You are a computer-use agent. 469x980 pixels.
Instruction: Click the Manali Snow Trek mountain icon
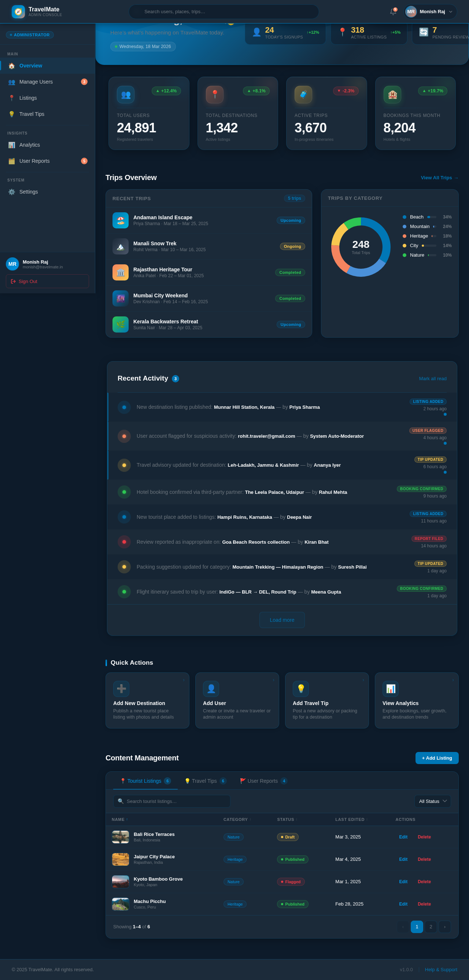121,246
